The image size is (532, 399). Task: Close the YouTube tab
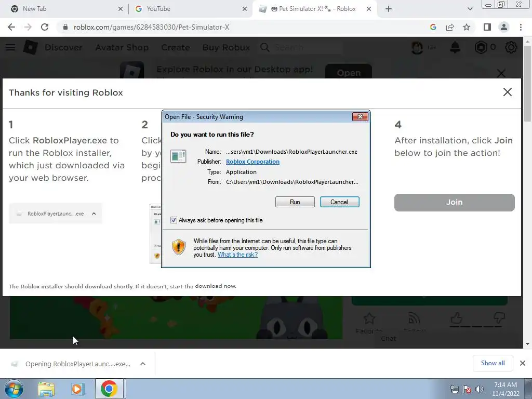245,9
